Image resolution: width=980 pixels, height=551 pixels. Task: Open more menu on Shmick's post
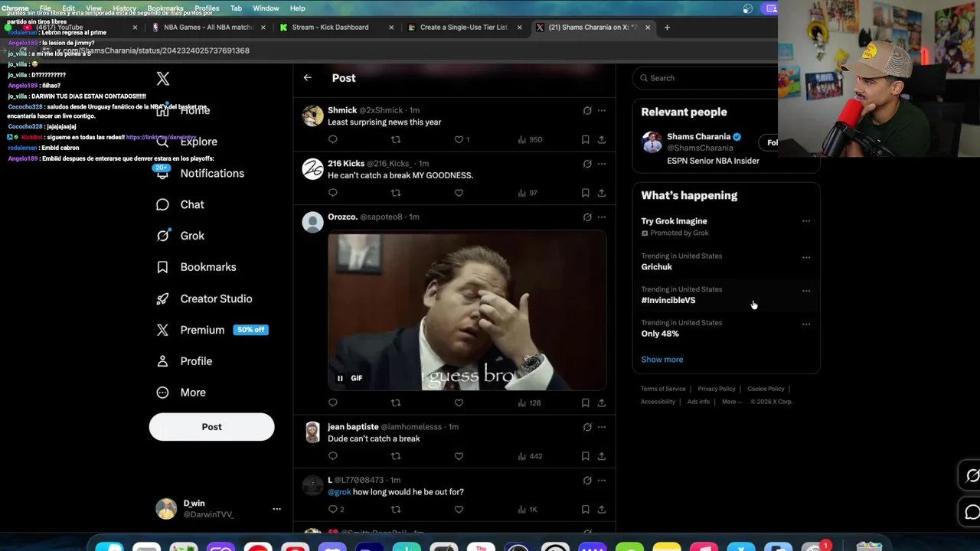pyautogui.click(x=602, y=110)
